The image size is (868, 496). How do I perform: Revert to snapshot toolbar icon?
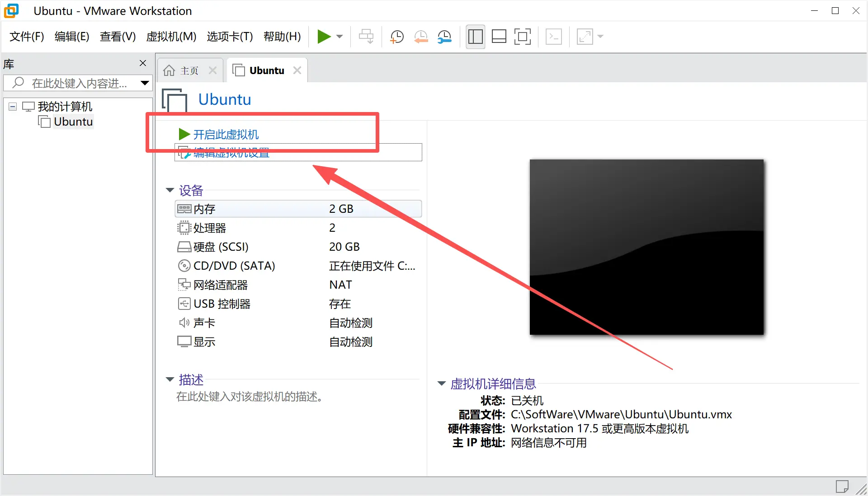click(421, 37)
